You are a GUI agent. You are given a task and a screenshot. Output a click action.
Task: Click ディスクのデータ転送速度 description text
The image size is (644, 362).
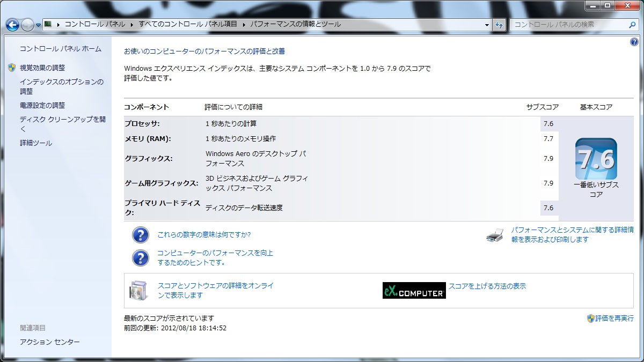coord(244,208)
